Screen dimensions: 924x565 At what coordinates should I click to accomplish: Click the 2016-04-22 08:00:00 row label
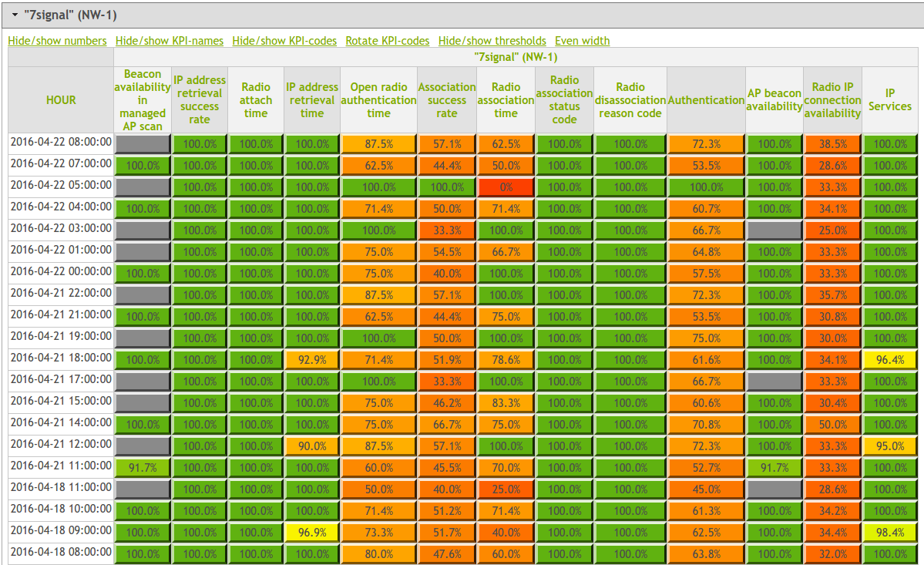(61, 142)
